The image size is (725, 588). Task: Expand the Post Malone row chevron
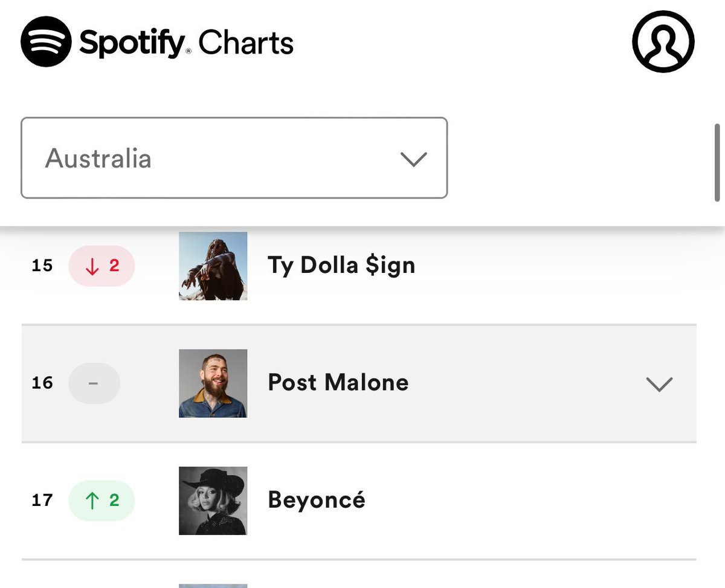[x=659, y=384]
